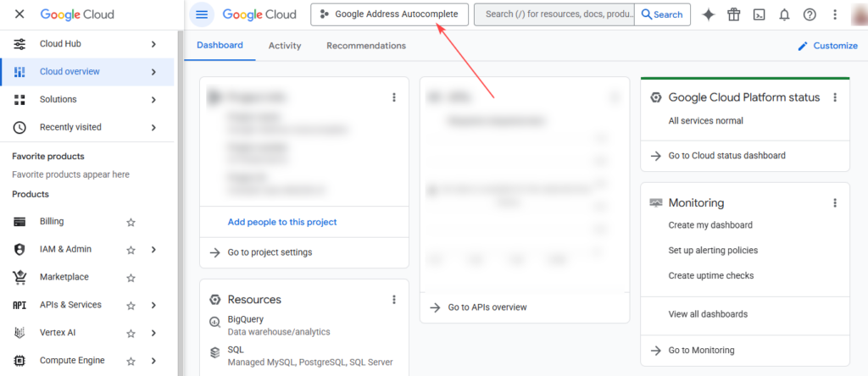Expand the Recently visited chevron
868x376 pixels.
point(153,128)
